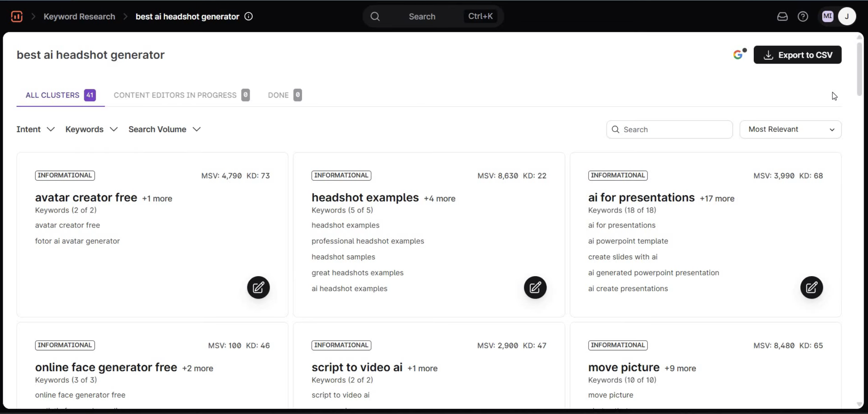Click the magnifier icon in top search bar
Screen dimensions: 868x414
[x=375, y=16]
